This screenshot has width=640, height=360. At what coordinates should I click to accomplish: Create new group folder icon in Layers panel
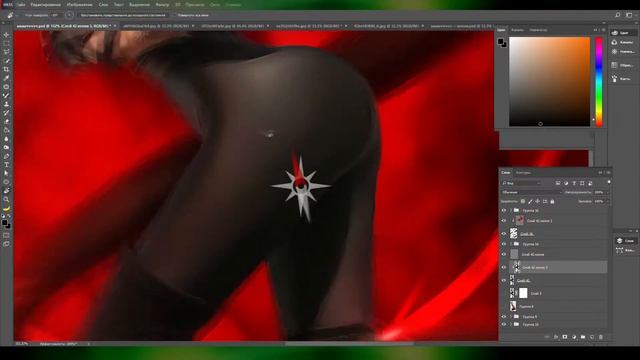click(x=583, y=337)
